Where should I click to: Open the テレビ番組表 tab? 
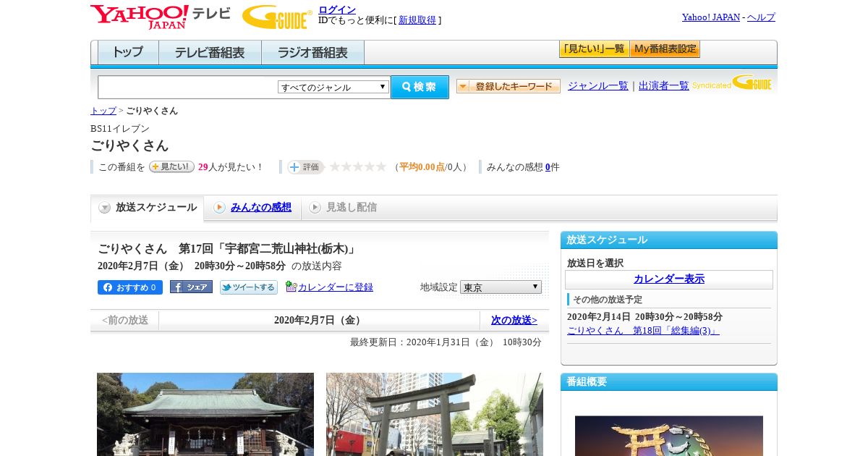(x=210, y=53)
